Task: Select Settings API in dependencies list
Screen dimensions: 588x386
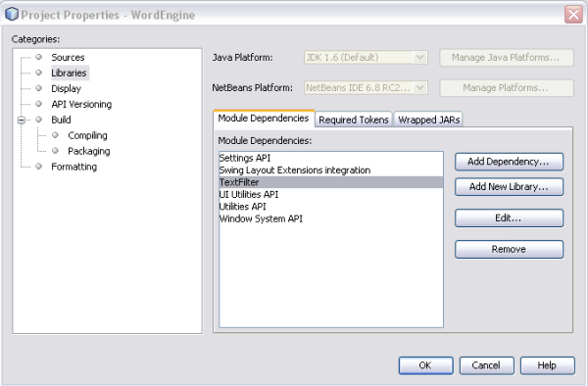Action: [x=331, y=158]
